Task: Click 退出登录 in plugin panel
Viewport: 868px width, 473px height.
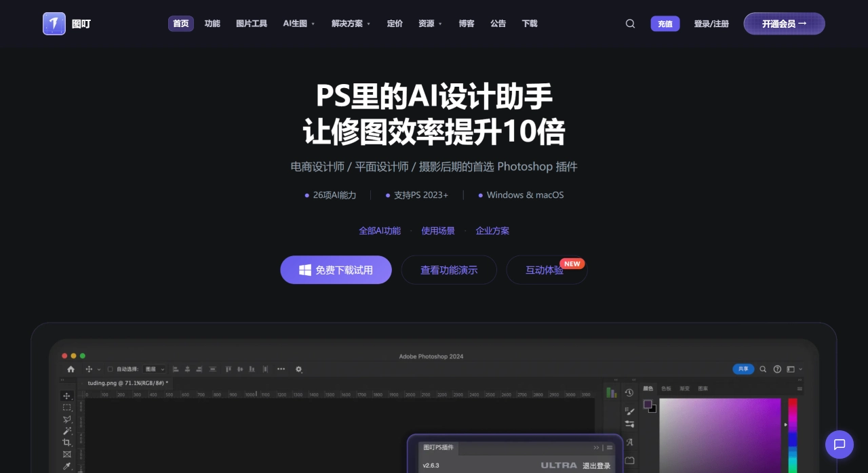Action: click(596, 466)
